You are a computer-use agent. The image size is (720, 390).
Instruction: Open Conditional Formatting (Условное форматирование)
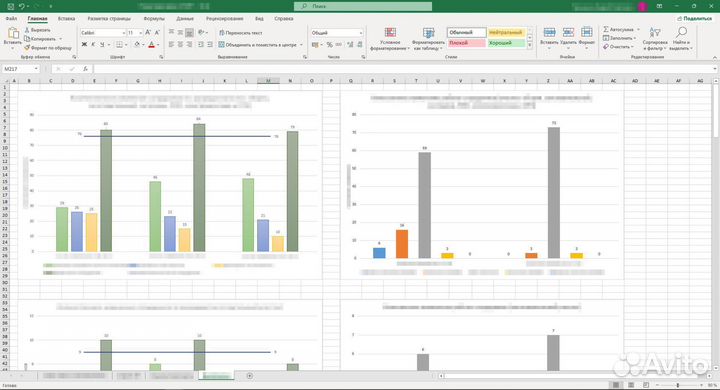[x=390, y=39]
